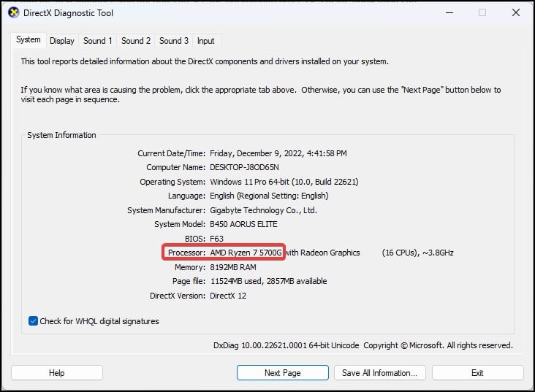Open the Sound 3 tab

174,41
